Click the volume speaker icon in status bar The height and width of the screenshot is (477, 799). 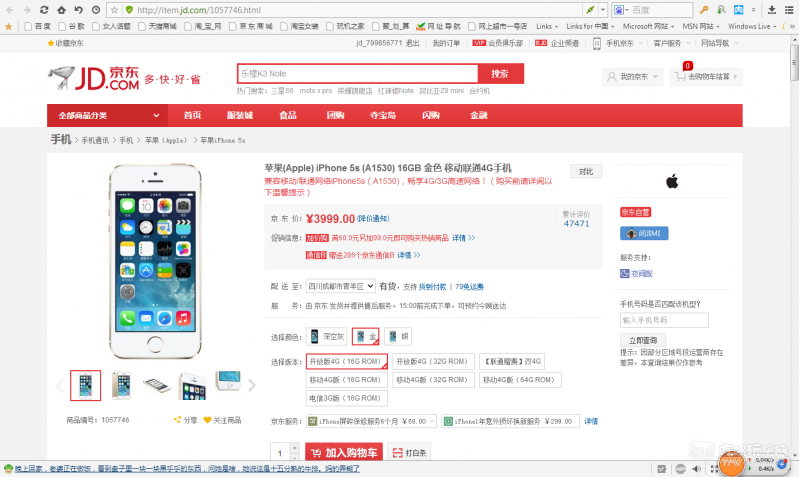(x=697, y=469)
